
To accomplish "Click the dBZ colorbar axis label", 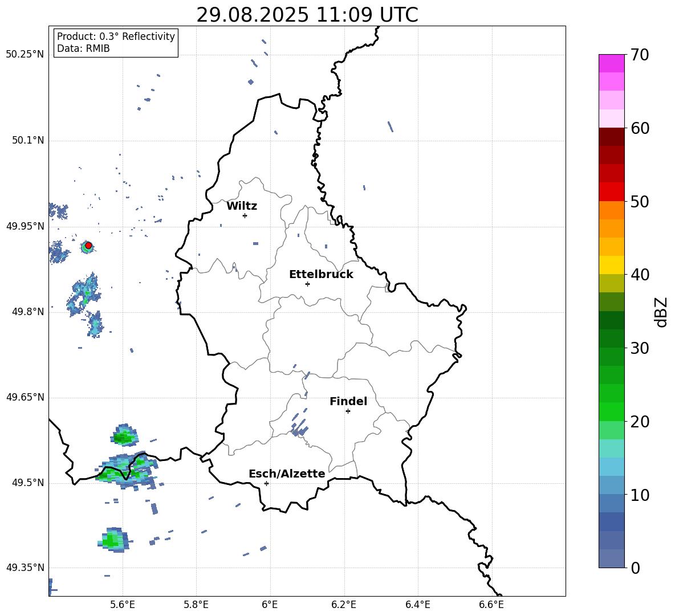I will [x=661, y=312].
